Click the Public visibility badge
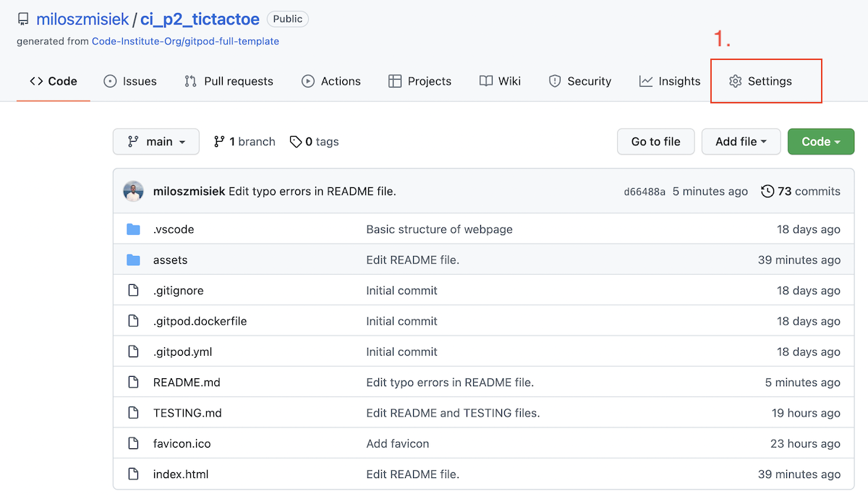Image resolution: width=868 pixels, height=499 pixels. [x=288, y=20]
